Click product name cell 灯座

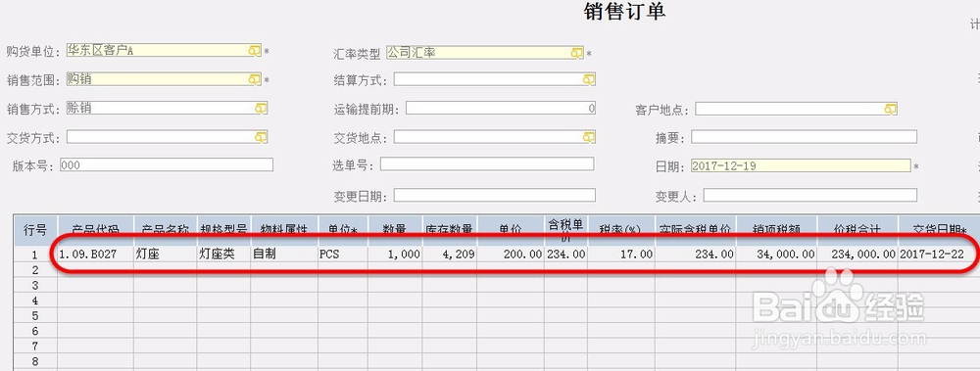[x=165, y=255]
